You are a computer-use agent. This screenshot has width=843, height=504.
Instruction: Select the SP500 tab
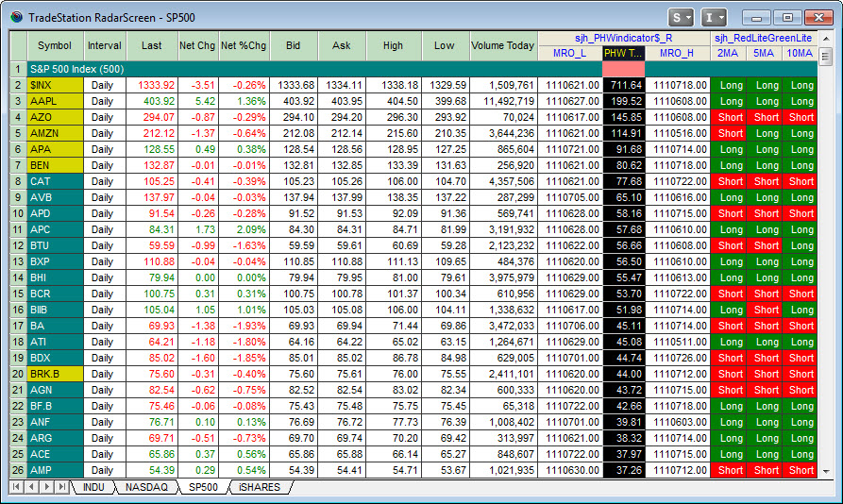click(x=203, y=487)
